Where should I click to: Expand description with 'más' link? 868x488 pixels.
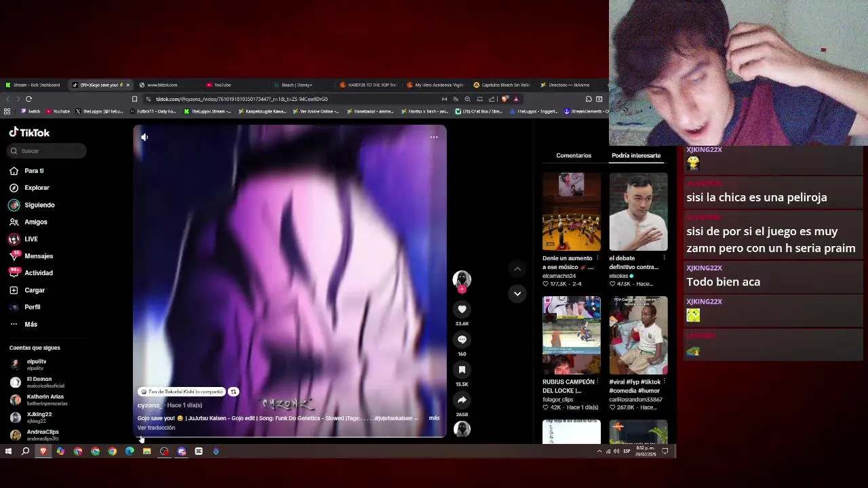pyautogui.click(x=434, y=418)
